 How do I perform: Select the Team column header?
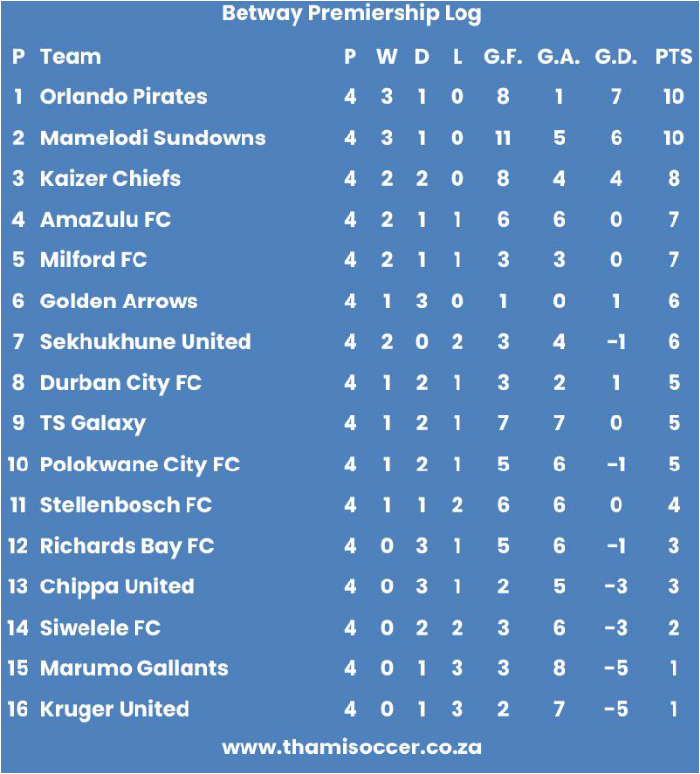(x=71, y=57)
